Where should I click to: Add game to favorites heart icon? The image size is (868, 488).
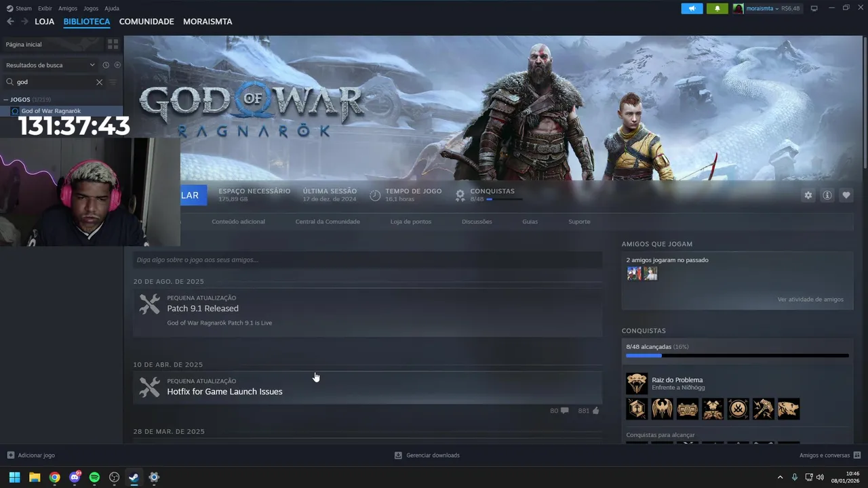(x=846, y=195)
